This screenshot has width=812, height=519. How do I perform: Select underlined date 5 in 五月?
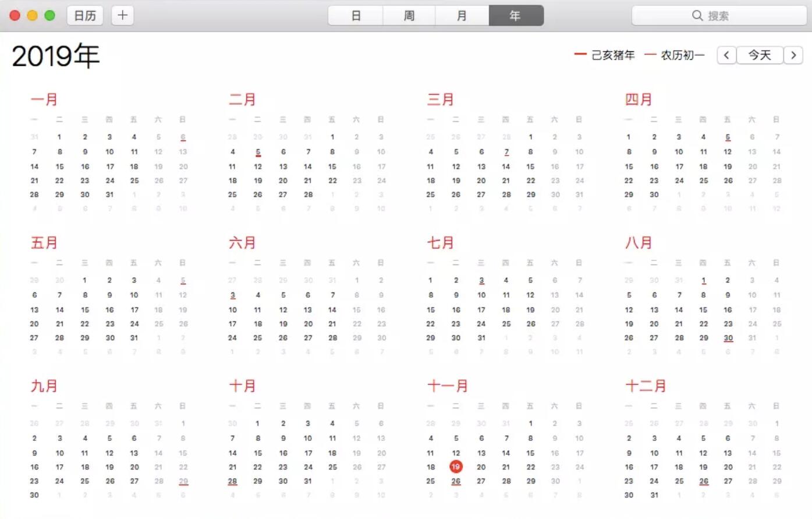pos(183,281)
